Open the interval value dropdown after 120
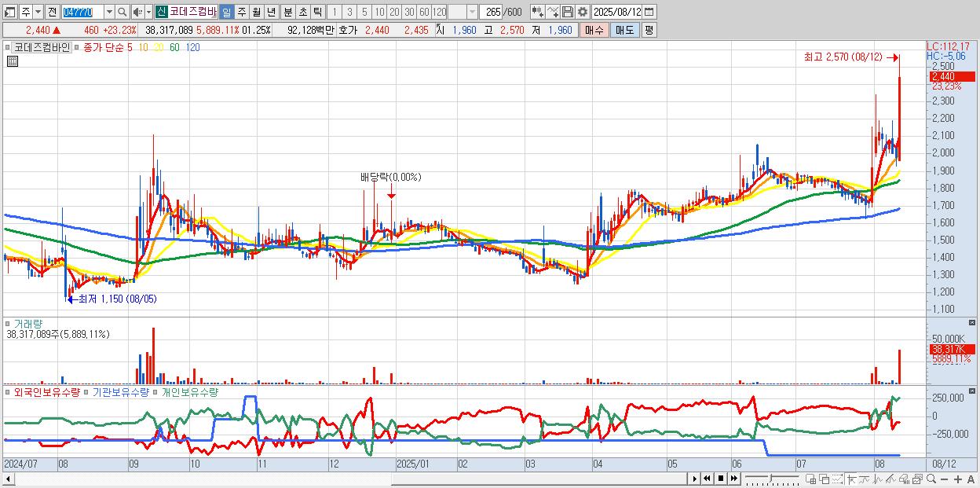 (x=472, y=12)
